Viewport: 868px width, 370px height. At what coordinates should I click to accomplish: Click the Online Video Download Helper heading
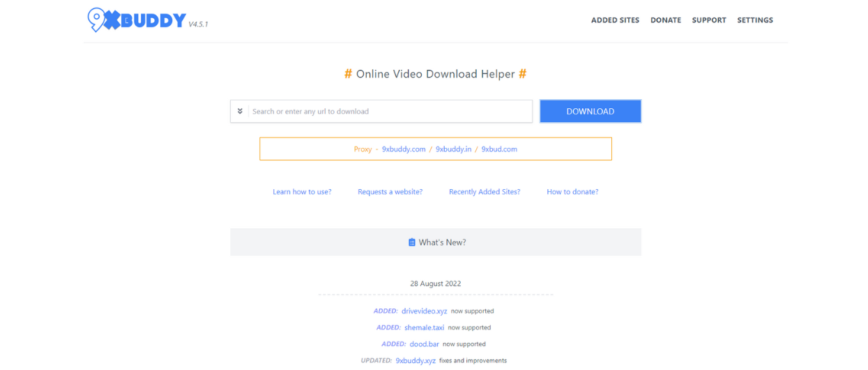click(x=436, y=74)
